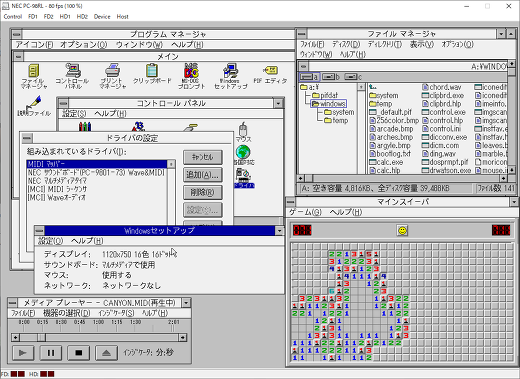The height and width of the screenshot is (379, 520).
Task: Open アイコン(F) menu in Program Manager
Action: coord(34,45)
